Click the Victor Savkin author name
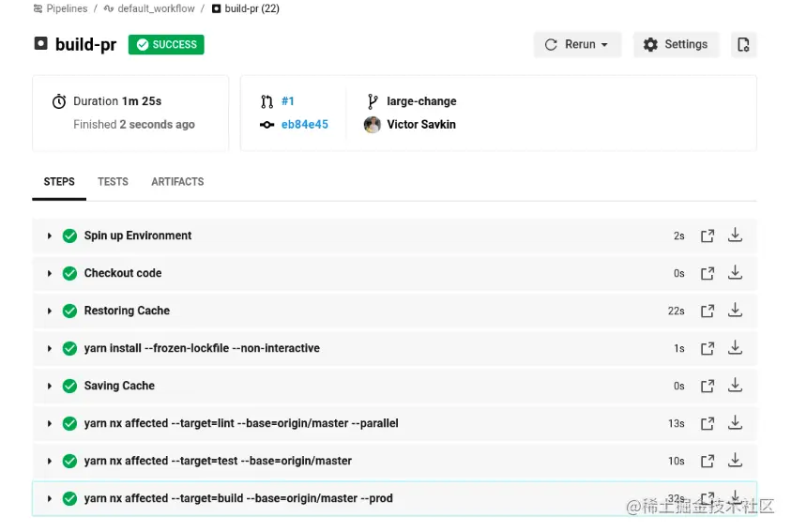Image resolution: width=791 pixels, height=532 pixels. pos(421,125)
